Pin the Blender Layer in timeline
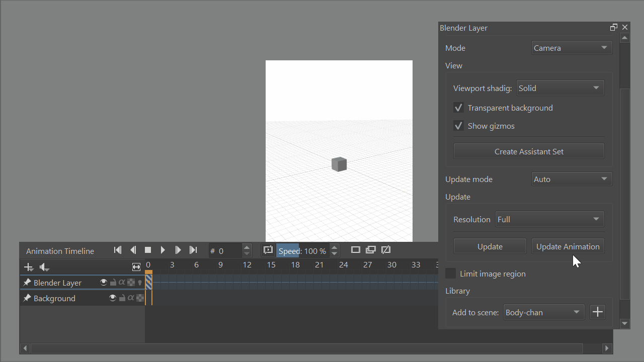644x362 pixels. click(x=27, y=283)
